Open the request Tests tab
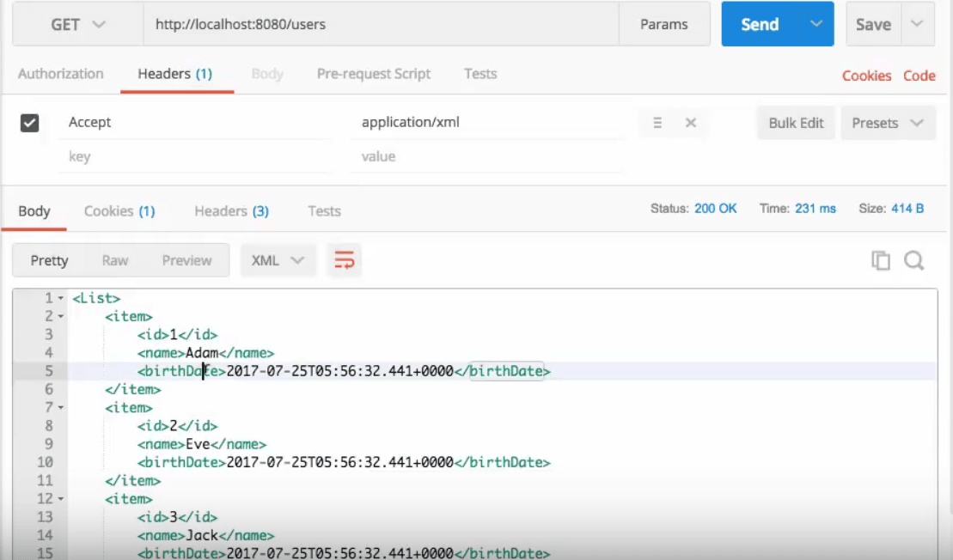 click(x=480, y=74)
